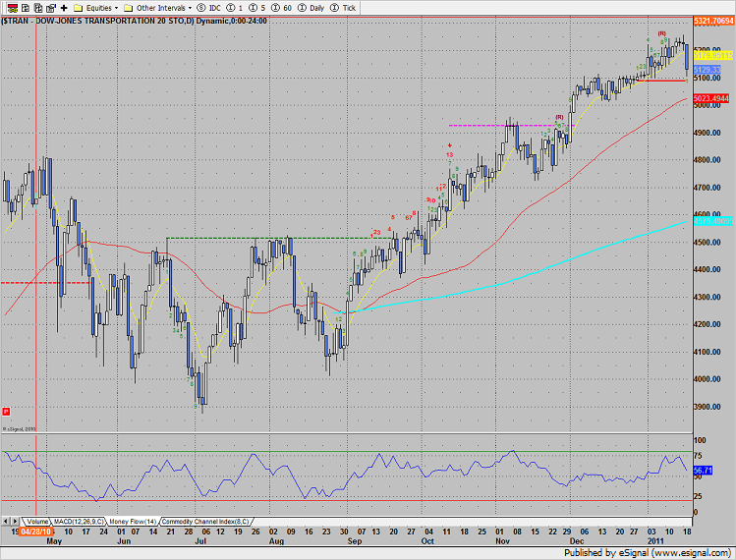
Task: Click the Equities folder icon
Action: [x=79, y=8]
